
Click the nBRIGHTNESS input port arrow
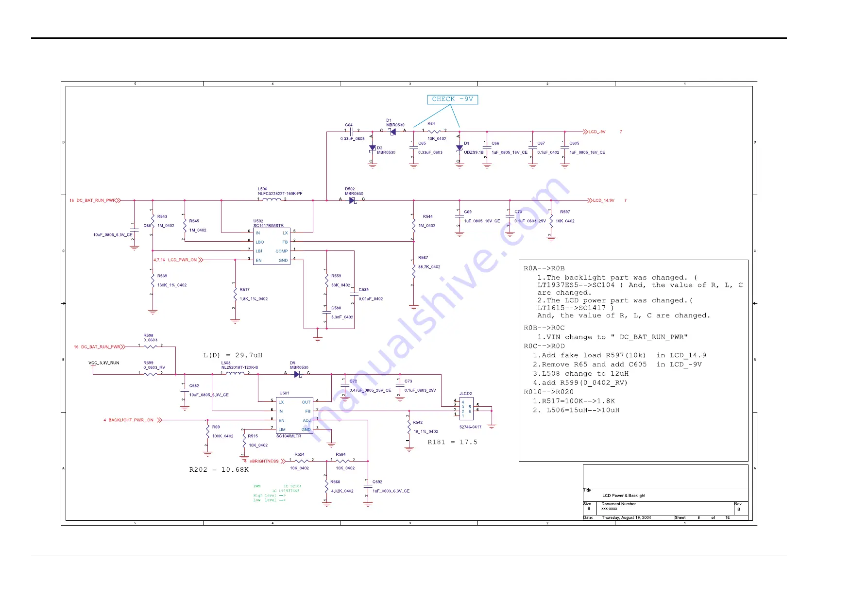coord(283,461)
